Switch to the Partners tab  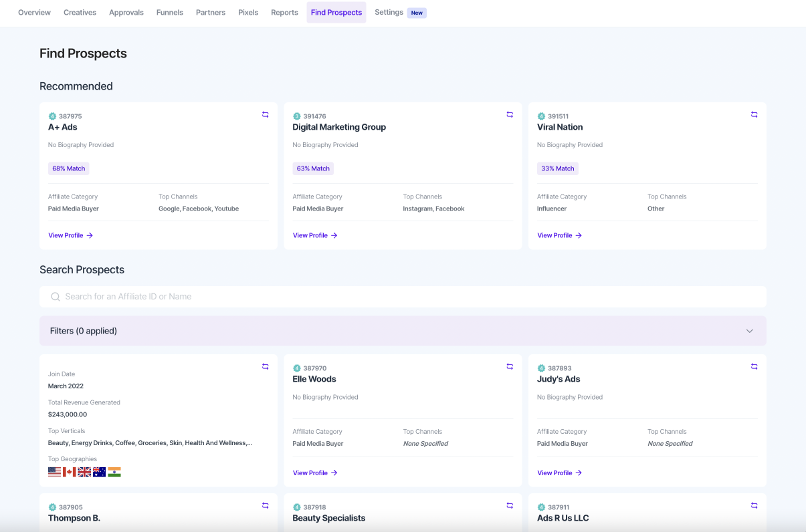pos(210,12)
